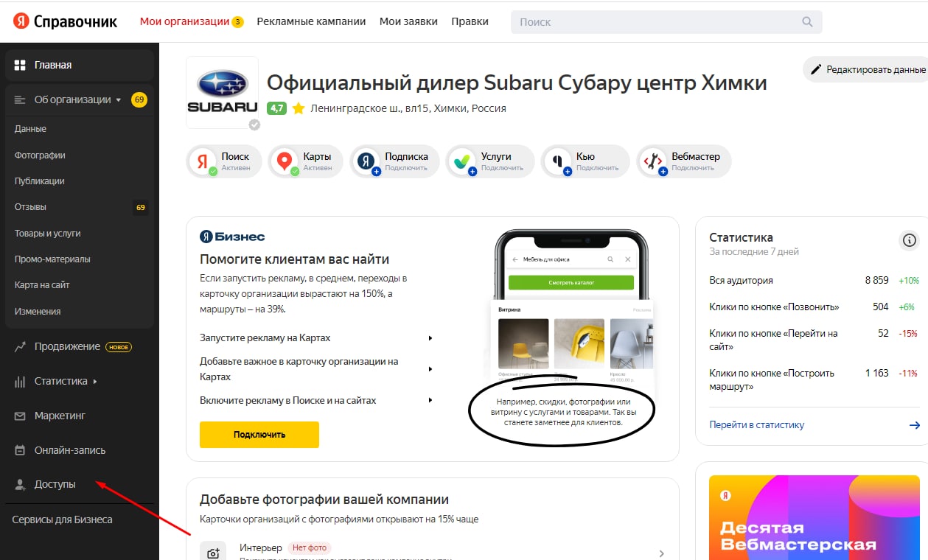The image size is (928, 560).
Task: Connect the Подписка service chip
Action: (x=394, y=161)
